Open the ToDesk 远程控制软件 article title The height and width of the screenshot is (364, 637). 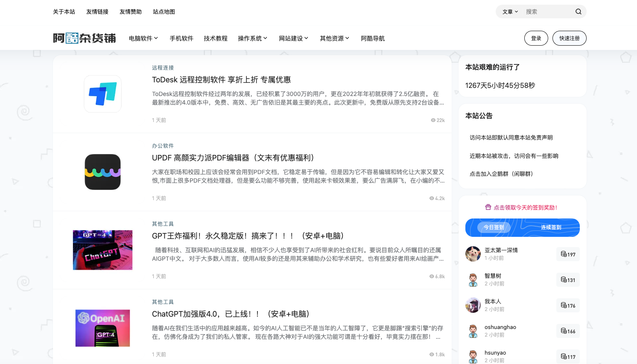pyautogui.click(x=222, y=80)
